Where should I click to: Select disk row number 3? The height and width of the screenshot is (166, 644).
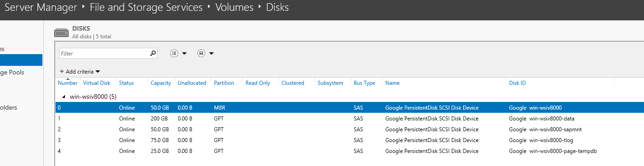click(350, 140)
